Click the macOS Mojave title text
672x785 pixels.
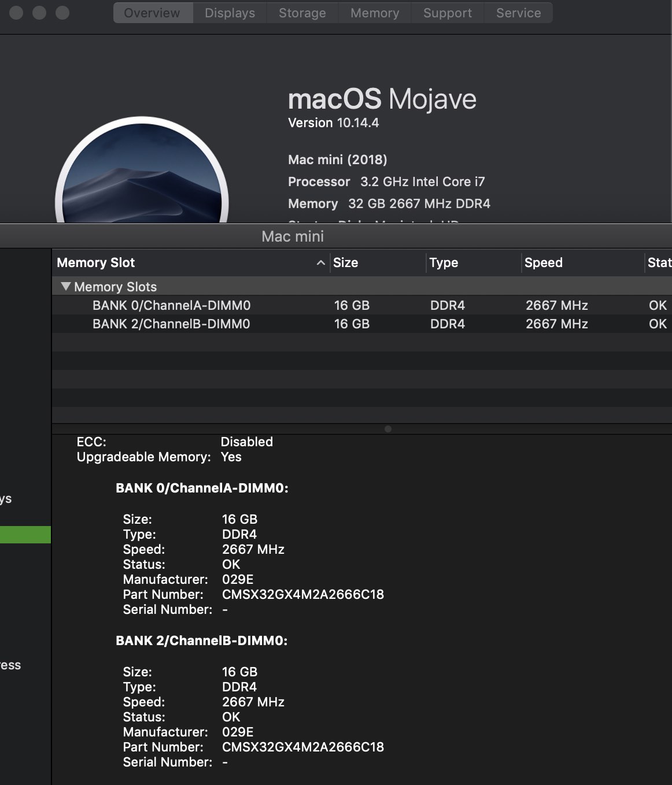pyautogui.click(x=382, y=99)
